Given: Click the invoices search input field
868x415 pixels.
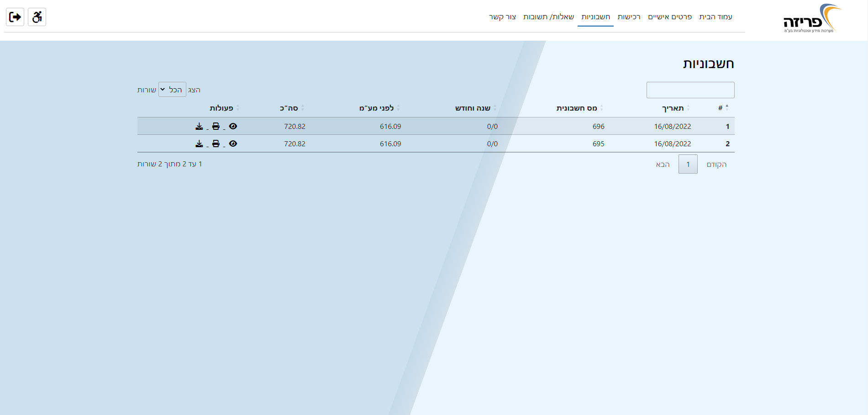Looking at the screenshot, I should click(690, 90).
